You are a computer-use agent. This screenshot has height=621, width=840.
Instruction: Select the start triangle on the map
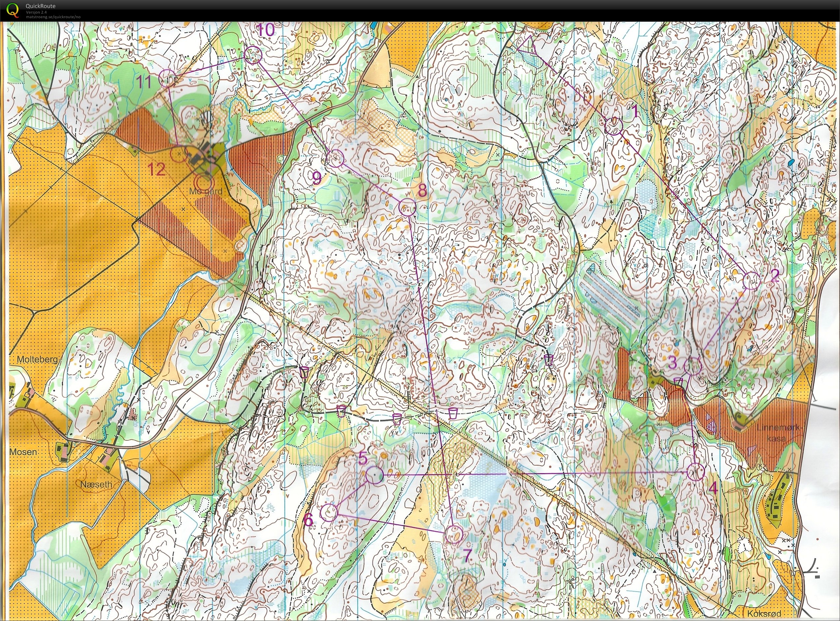[x=527, y=44]
